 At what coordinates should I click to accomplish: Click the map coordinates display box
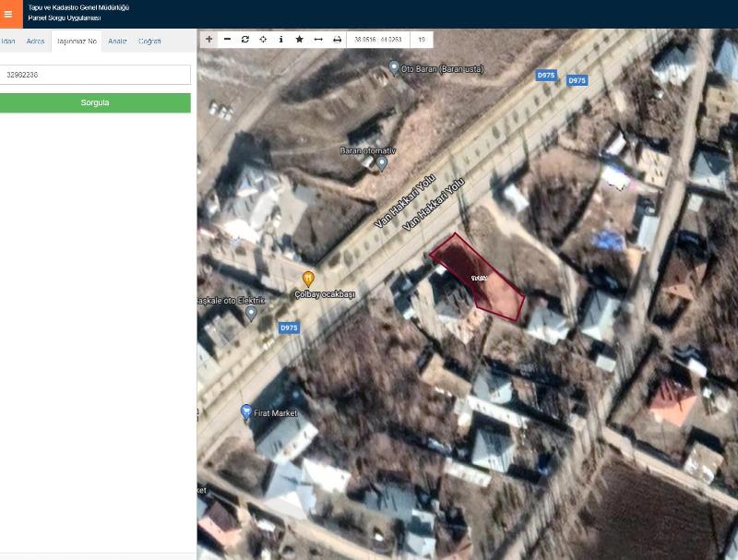click(x=378, y=40)
